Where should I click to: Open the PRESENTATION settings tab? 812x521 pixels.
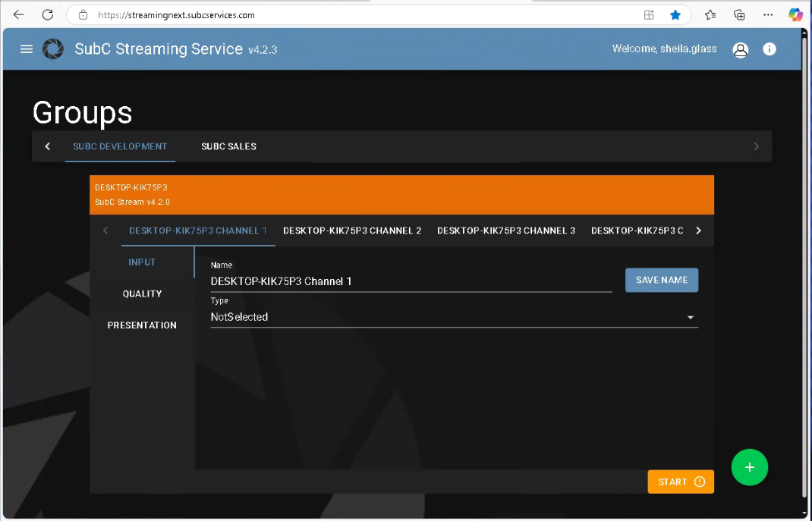click(142, 325)
